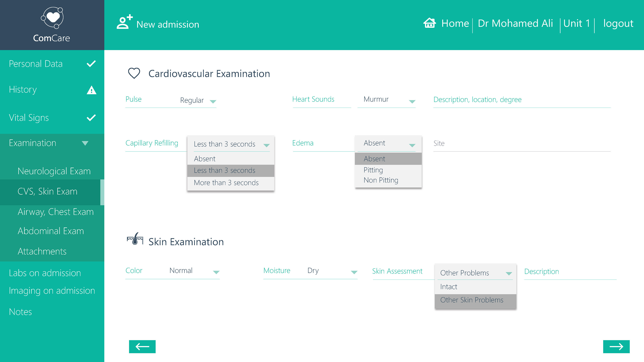Click the New admission person-plus icon
Image resolution: width=644 pixels, height=362 pixels.
(x=124, y=22)
